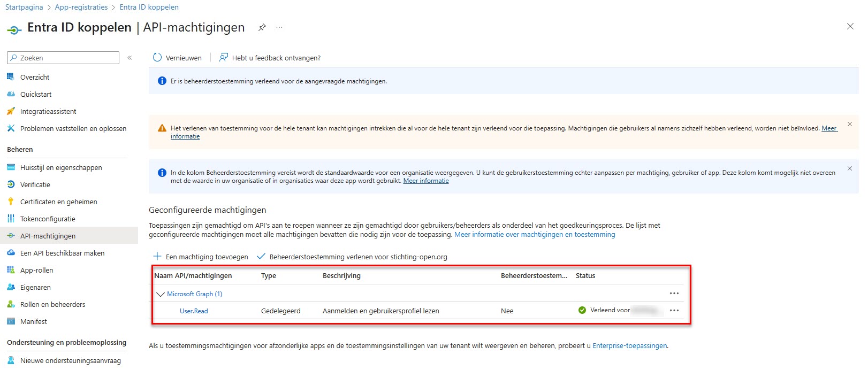
Task: Open the Enterprise-toepassingen link
Action: point(629,346)
